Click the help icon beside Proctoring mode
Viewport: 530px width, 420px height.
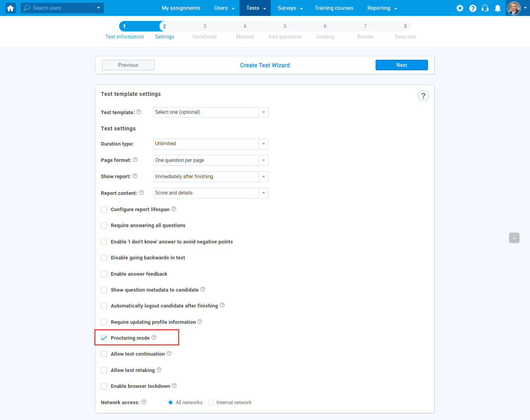click(154, 338)
